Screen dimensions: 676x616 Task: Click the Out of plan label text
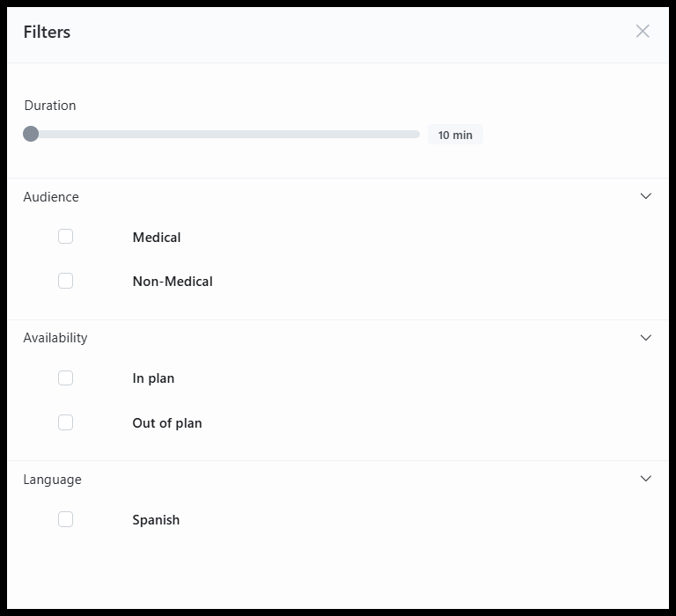click(167, 423)
